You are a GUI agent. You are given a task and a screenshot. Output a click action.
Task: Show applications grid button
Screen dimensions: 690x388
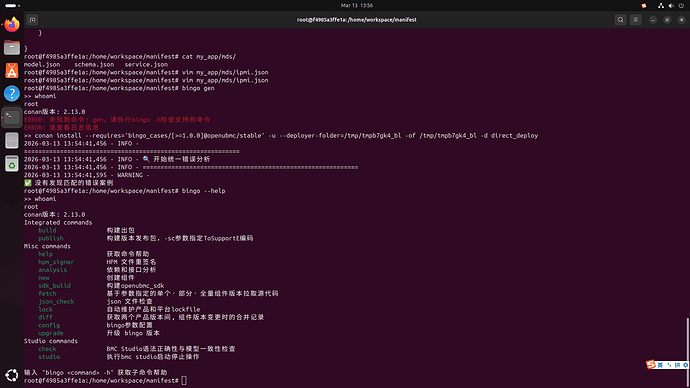12,375
